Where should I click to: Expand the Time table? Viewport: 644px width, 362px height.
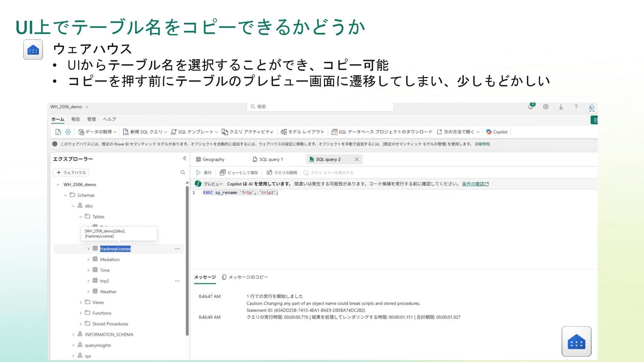(88, 270)
